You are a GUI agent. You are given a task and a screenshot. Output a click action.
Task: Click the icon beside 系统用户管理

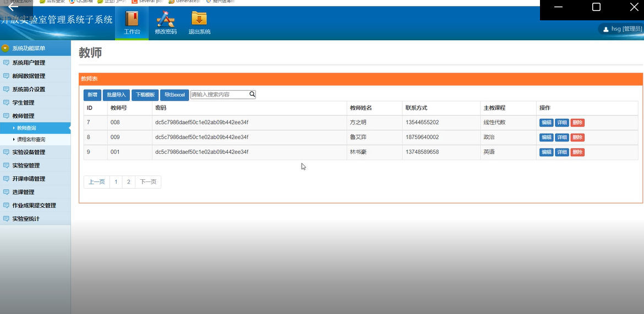pyautogui.click(x=6, y=63)
